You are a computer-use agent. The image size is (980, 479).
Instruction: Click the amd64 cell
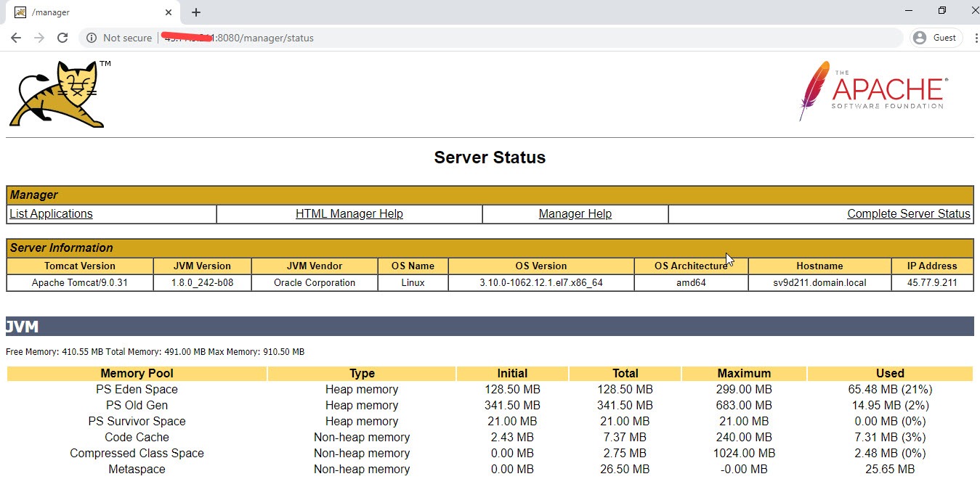(x=691, y=283)
